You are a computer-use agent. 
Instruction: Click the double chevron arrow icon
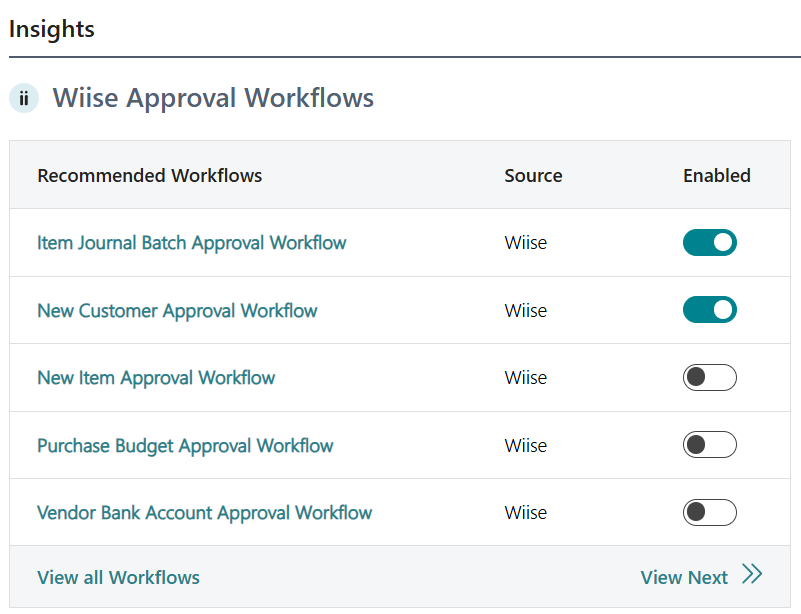pos(752,575)
